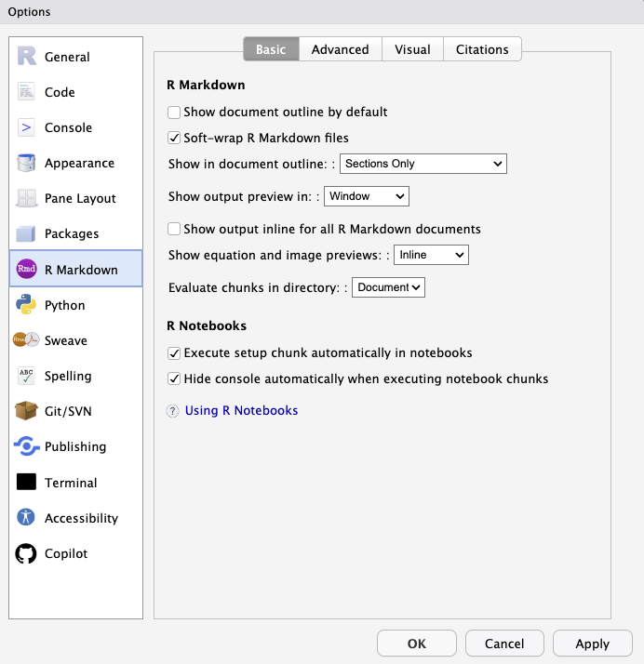Select the Publishing label in sidebar
The width and height of the screenshot is (644, 664).
75,446
